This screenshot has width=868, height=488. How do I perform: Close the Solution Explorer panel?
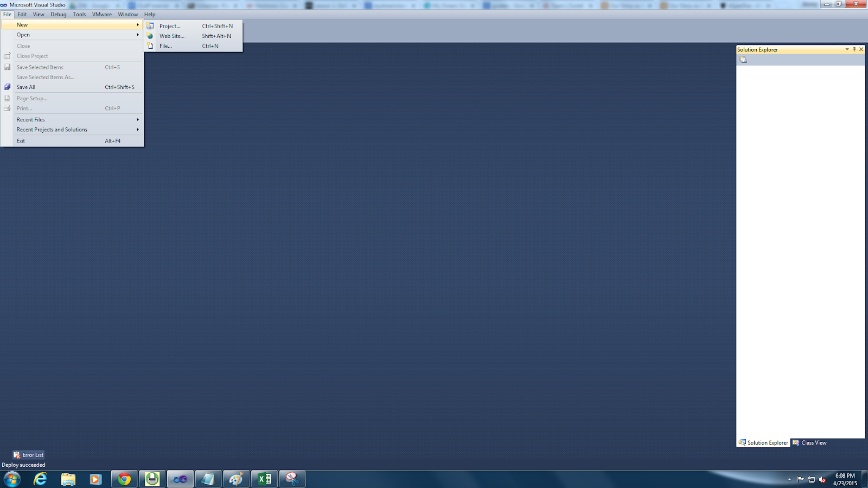tap(861, 49)
